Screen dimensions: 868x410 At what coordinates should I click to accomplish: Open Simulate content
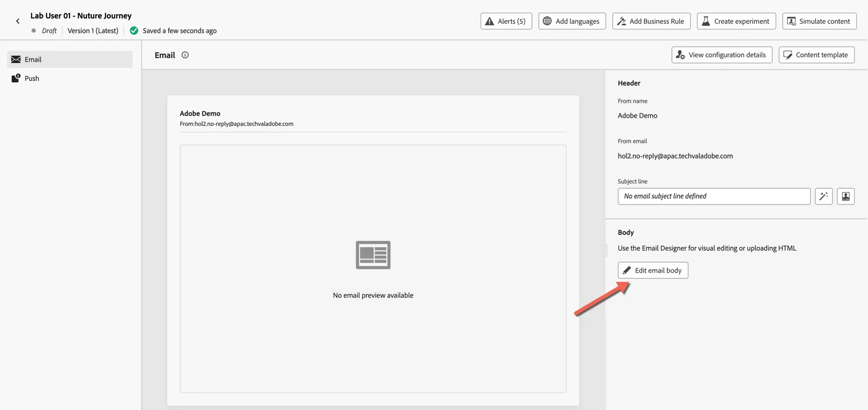pos(819,21)
